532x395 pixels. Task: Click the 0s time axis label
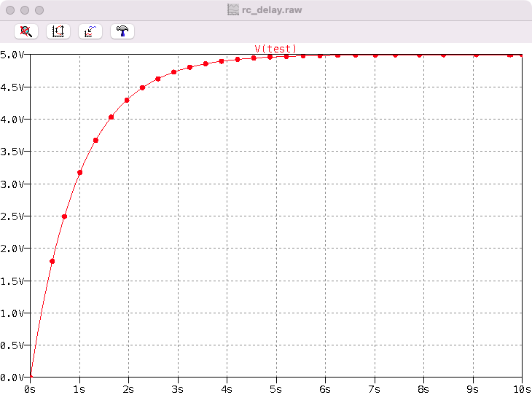coord(30,389)
